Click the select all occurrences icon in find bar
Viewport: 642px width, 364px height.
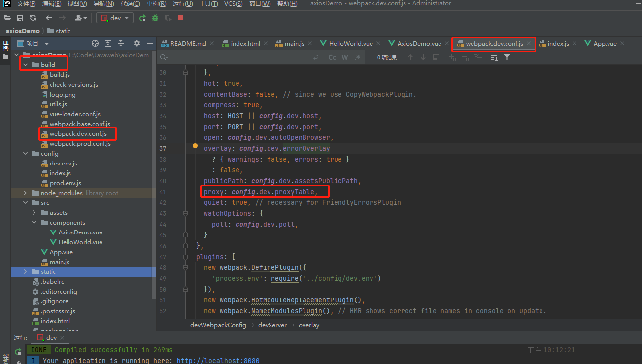point(477,57)
